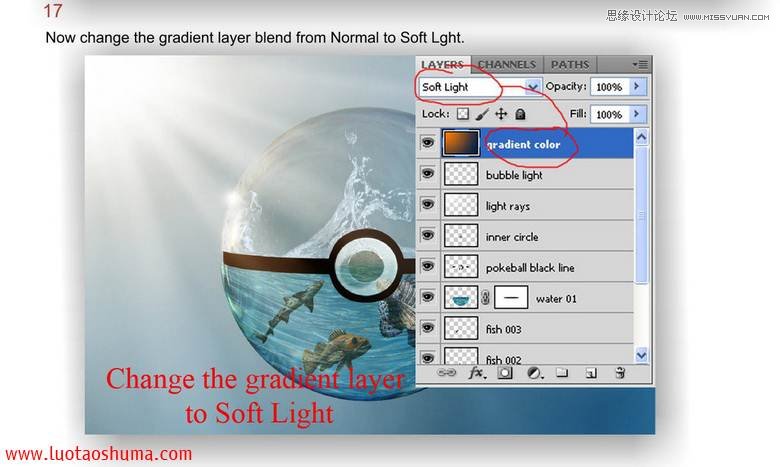The height and width of the screenshot is (467, 780).
Task: Select the "inner circle" layer name
Action: click(x=512, y=237)
